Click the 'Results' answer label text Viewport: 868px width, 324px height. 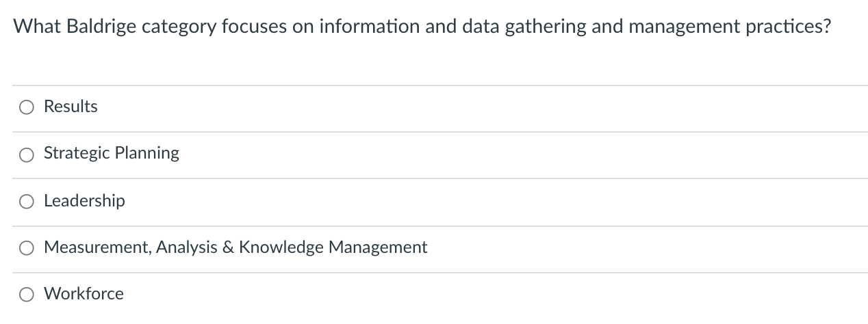[x=71, y=107]
